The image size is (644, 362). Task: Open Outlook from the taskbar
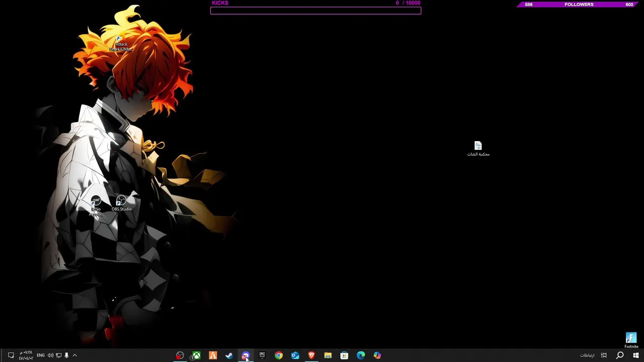295,355
